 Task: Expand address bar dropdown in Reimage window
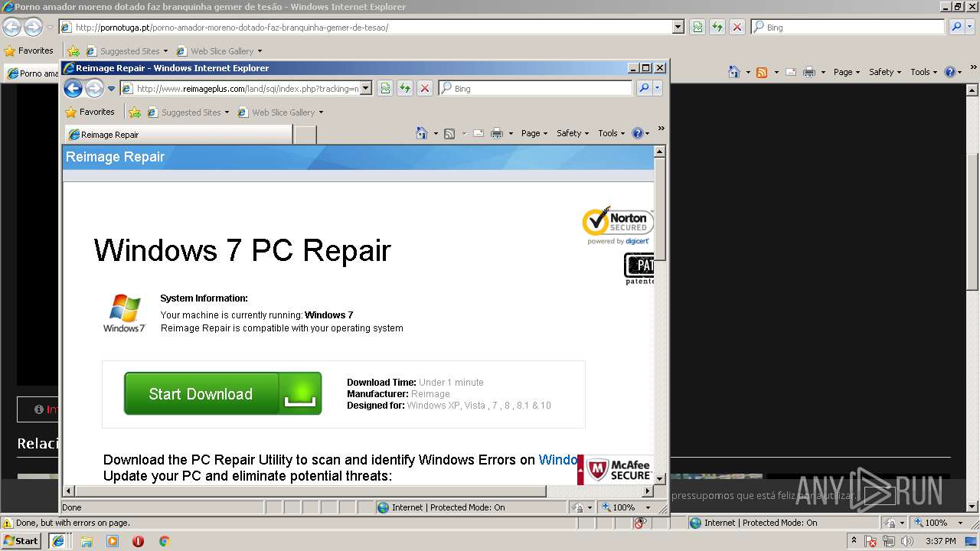point(366,89)
